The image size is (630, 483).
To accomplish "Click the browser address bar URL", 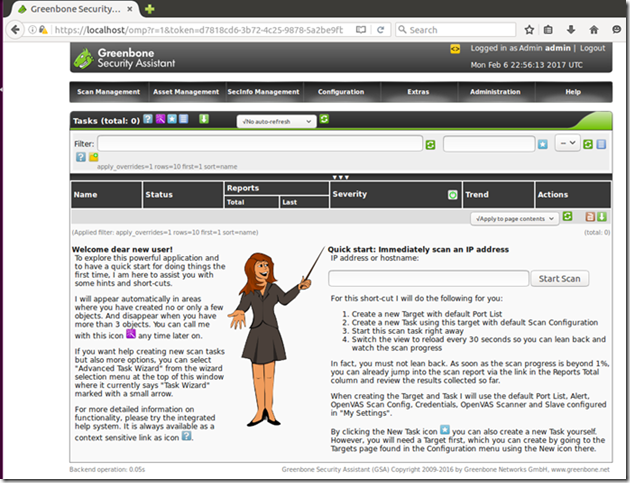I will pyautogui.click(x=199, y=30).
